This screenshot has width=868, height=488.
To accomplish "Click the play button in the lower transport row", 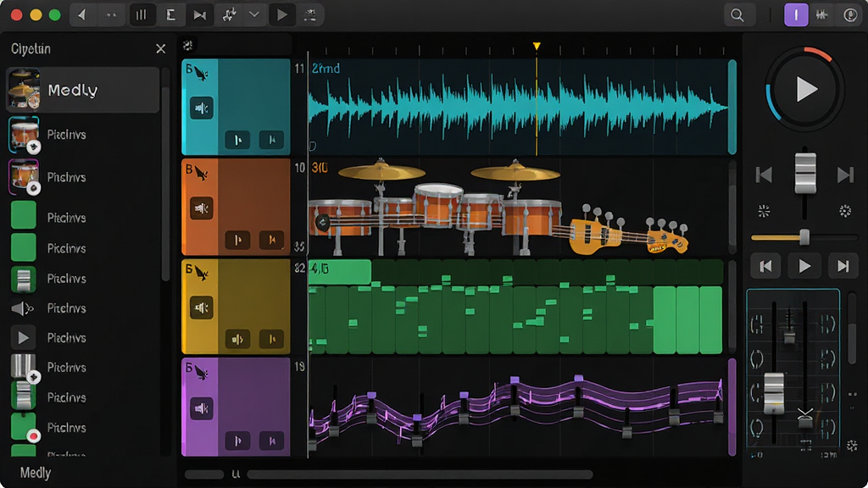I will 805,266.
